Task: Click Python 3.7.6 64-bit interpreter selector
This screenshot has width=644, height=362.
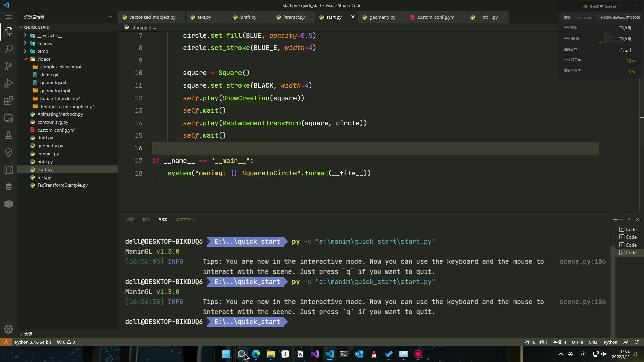Action: 33,342
